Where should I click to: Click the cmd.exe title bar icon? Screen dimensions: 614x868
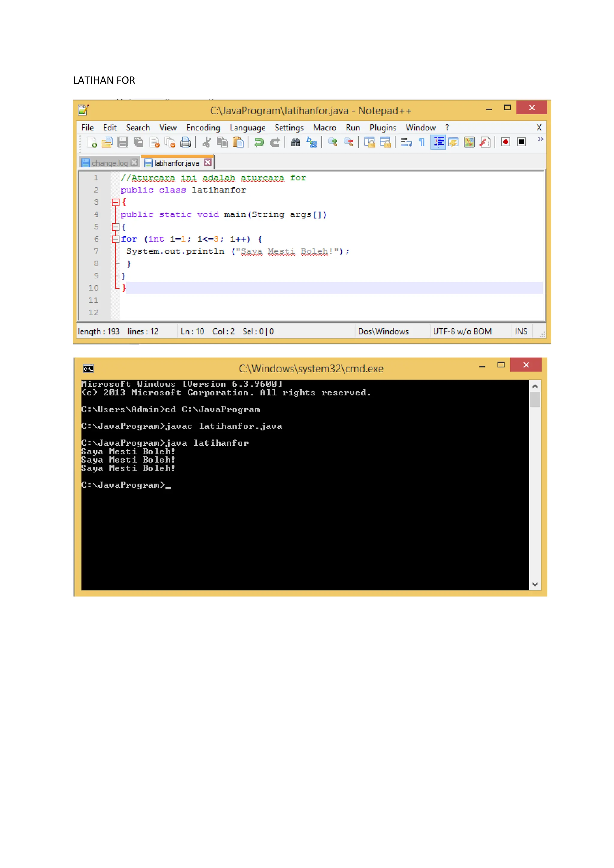click(88, 369)
